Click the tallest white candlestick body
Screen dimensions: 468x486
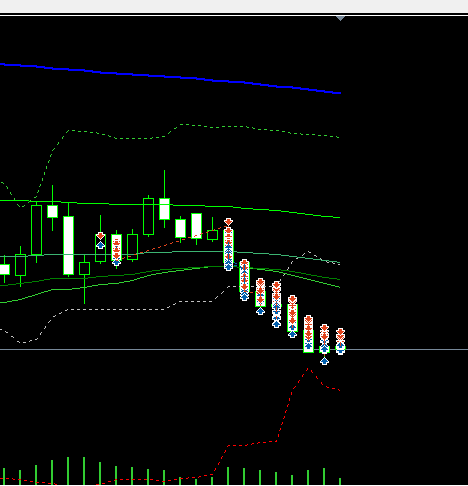click(x=68, y=245)
